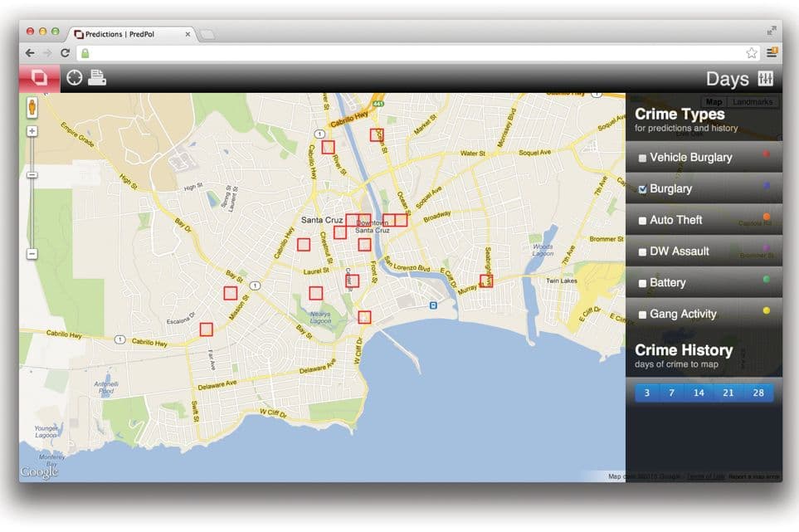
Task: Click the red PredPol logo button
Action: (40, 78)
